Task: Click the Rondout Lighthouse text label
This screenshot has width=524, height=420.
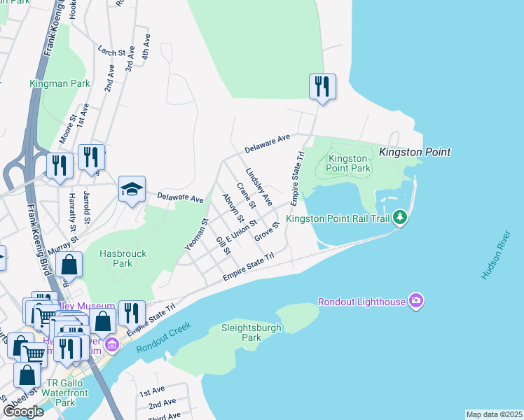Action: [361, 302]
